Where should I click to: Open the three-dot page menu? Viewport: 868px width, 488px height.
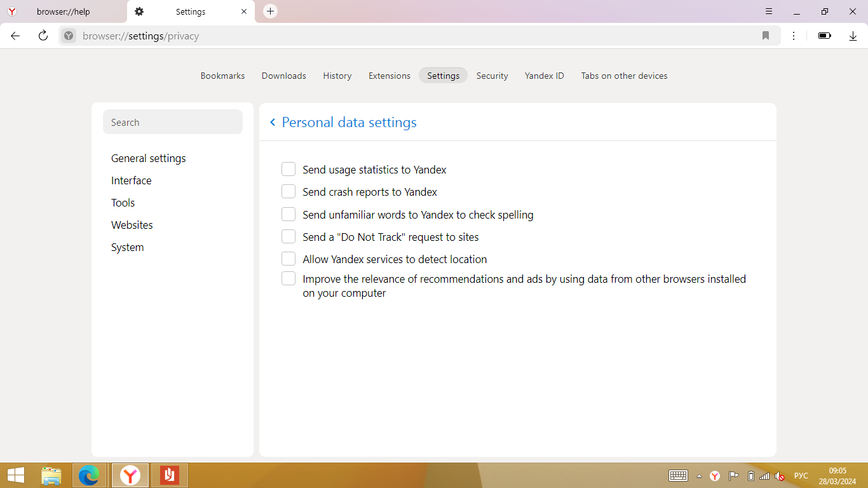(x=794, y=36)
